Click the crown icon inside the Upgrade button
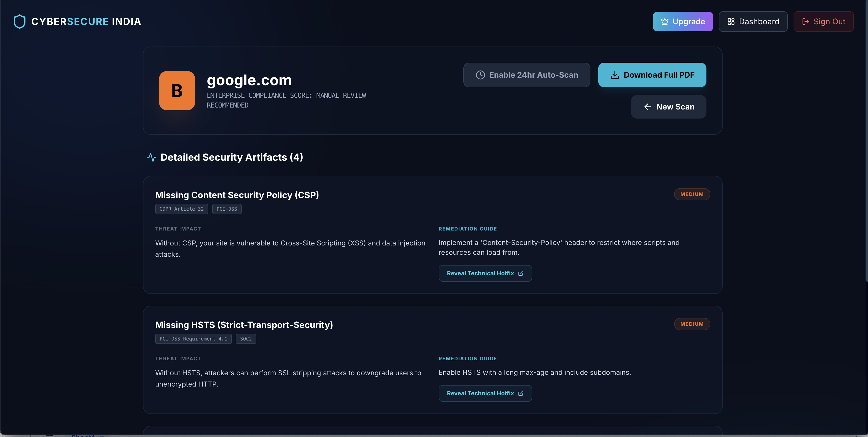This screenshot has width=868, height=437. point(665,21)
